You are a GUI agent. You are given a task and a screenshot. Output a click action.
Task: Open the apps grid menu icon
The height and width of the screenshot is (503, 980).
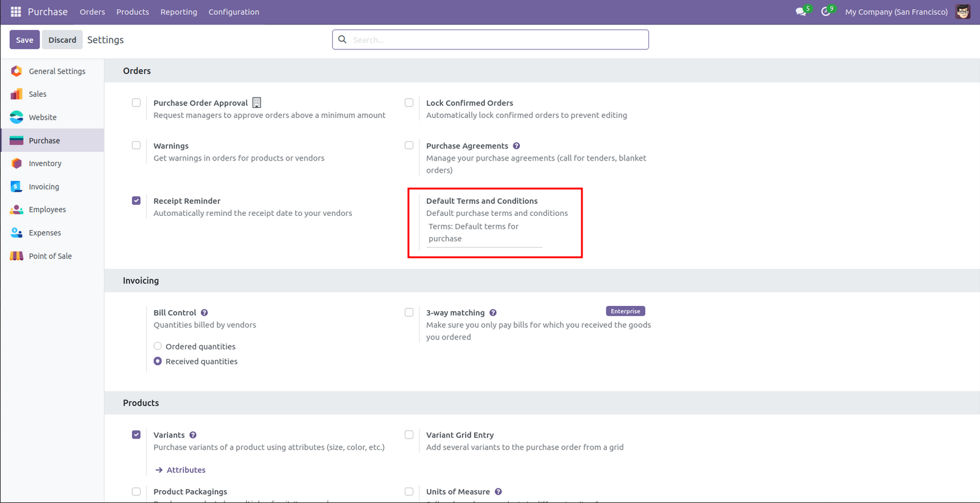click(x=16, y=12)
